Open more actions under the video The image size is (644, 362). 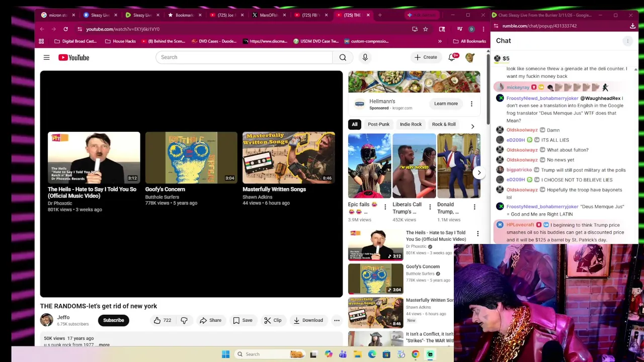coord(337,320)
